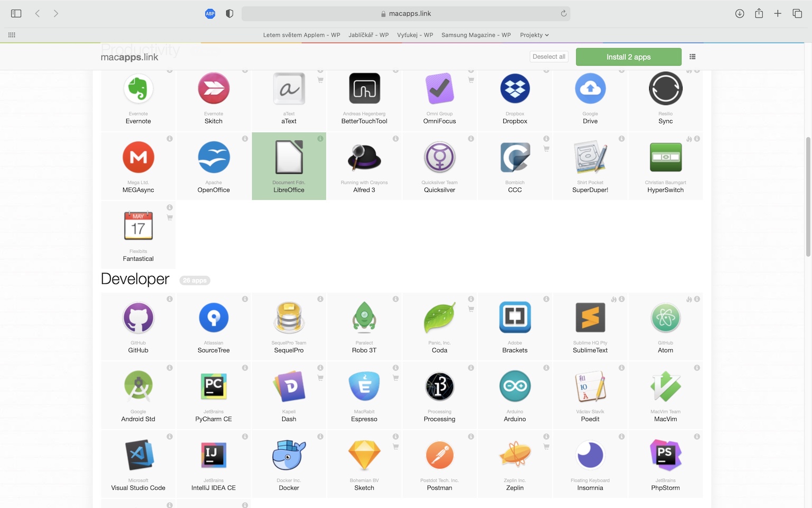Click the macapps.link address bar
Screen dimensions: 812x508
point(406,14)
